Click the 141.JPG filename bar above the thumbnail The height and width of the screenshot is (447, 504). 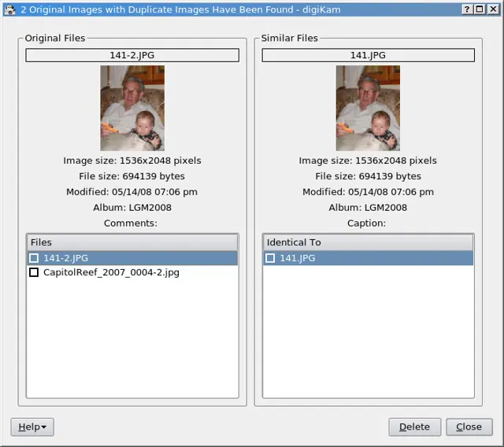click(x=368, y=55)
